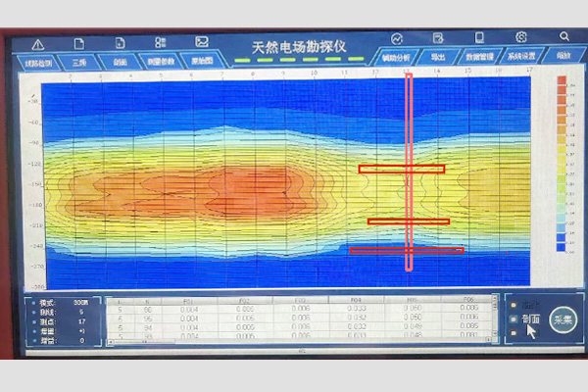Switch to the 三维 view tab
Viewport: 588px width, 392px height.
click(x=79, y=61)
